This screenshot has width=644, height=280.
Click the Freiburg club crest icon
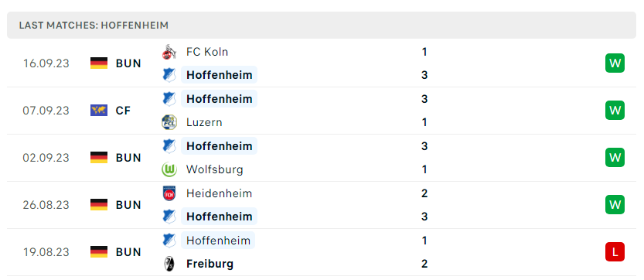(x=169, y=264)
